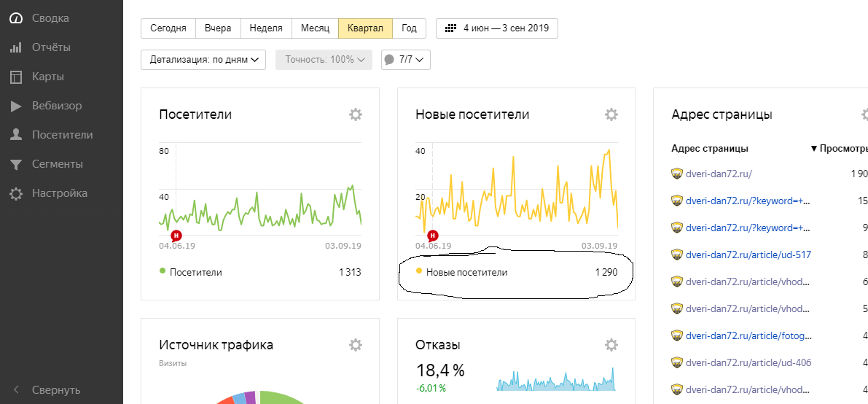Viewport: 868px width, 404px height.
Task: Open the dveri-dan72.ru/article/ud-517 link
Action: 748,255
